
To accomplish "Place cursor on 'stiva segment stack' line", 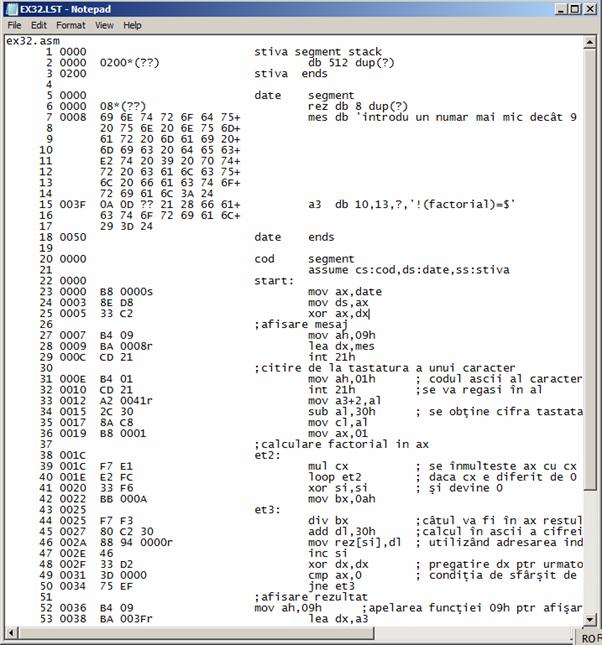I will [314, 49].
